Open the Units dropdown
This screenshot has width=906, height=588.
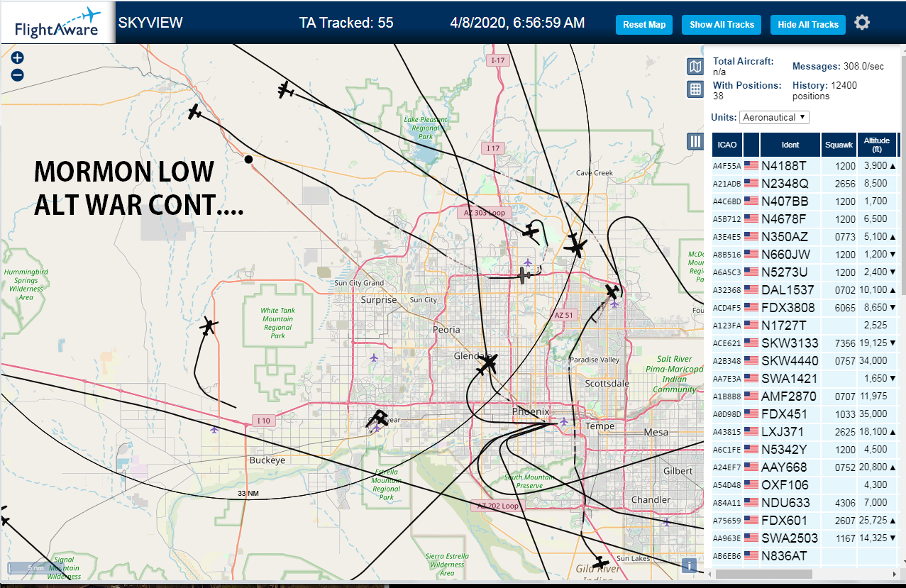774,117
